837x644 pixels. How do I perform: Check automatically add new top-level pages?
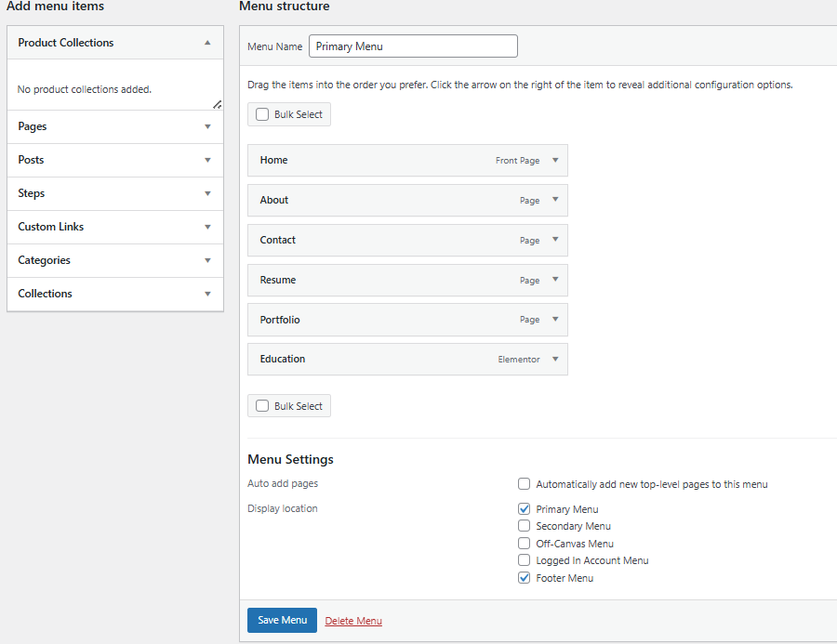[x=525, y=484]
